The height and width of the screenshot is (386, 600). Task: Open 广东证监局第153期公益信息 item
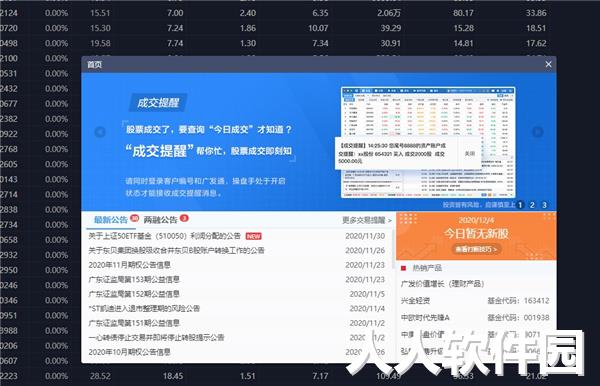pyautogui.click(x=134, y=279)
